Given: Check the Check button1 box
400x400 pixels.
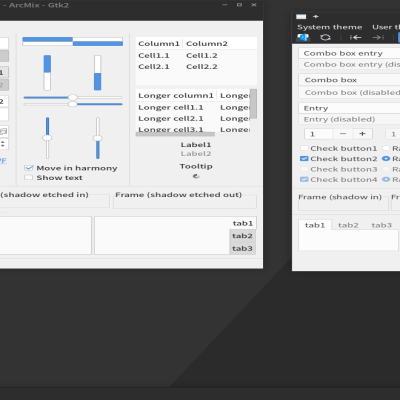Looking at the screenshot, I should (304, 148).
